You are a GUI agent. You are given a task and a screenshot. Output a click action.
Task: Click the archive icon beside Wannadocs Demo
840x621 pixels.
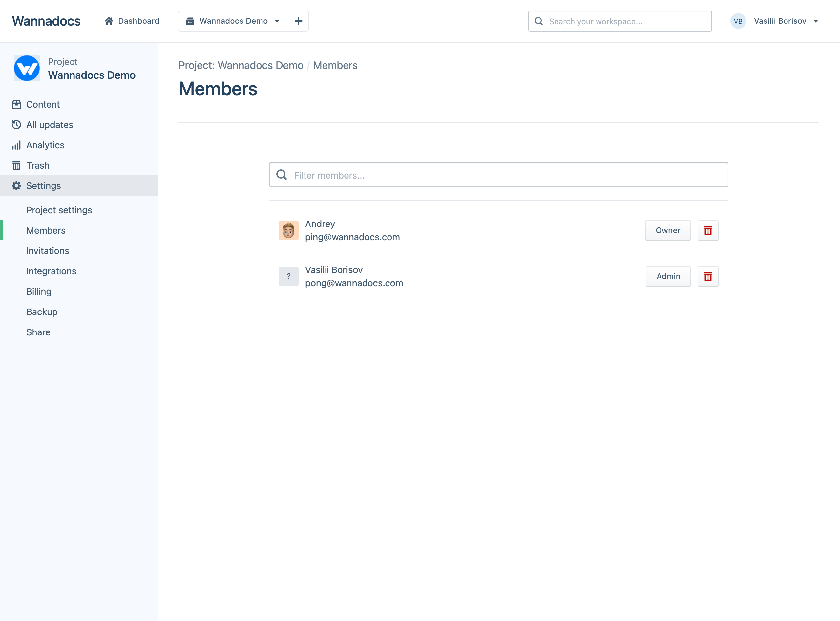click(x=190, y=21)
